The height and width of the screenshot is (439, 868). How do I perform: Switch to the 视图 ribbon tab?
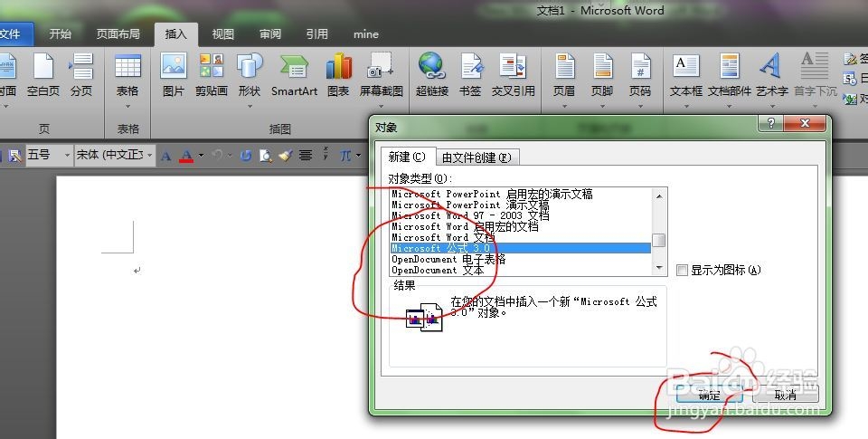[223, 34]
